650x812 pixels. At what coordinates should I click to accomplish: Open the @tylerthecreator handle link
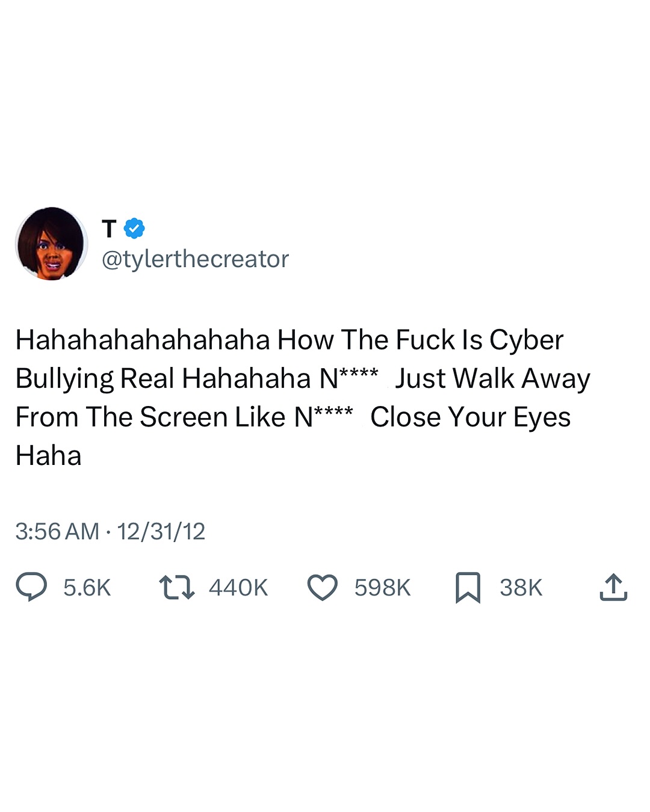(196, 259)
